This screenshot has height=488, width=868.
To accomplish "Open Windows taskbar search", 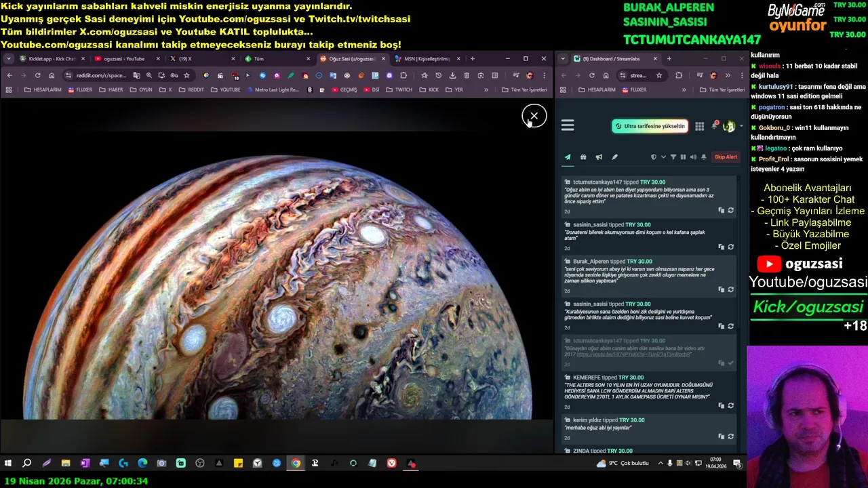I will 27,464.
